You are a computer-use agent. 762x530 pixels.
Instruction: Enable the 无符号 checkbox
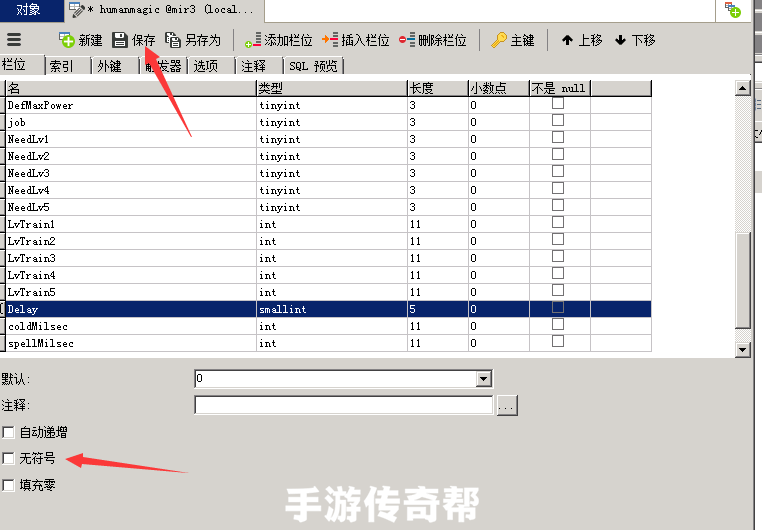tap(8, 458)
